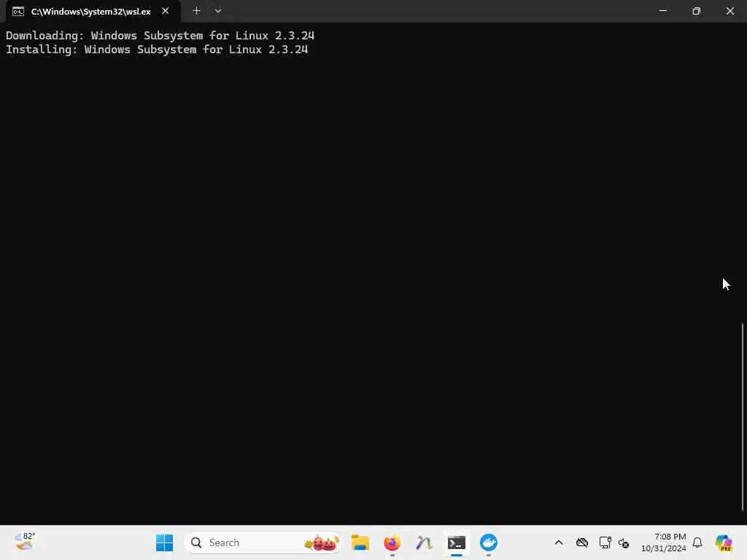The width and height of the screenshot is (747, 560).
Task: Minimize the terminal window
Action: (662, 11)
